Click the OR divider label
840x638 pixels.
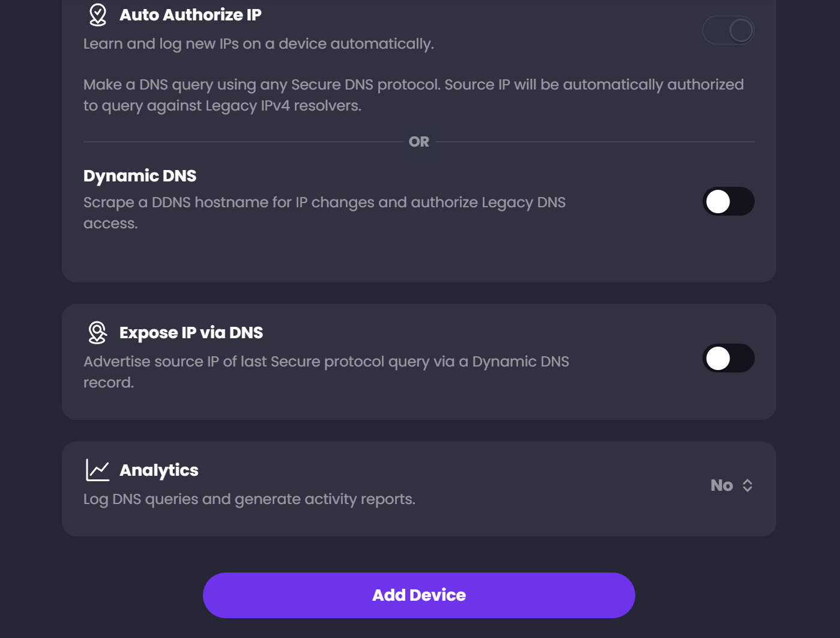(419, 142)
